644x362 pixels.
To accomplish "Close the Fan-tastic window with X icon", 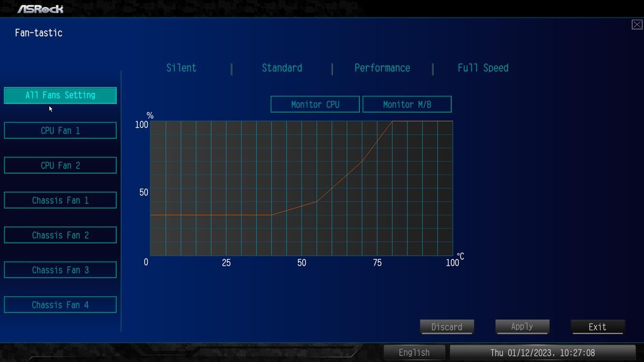I will pyautogui.click(x=637, y=25).
